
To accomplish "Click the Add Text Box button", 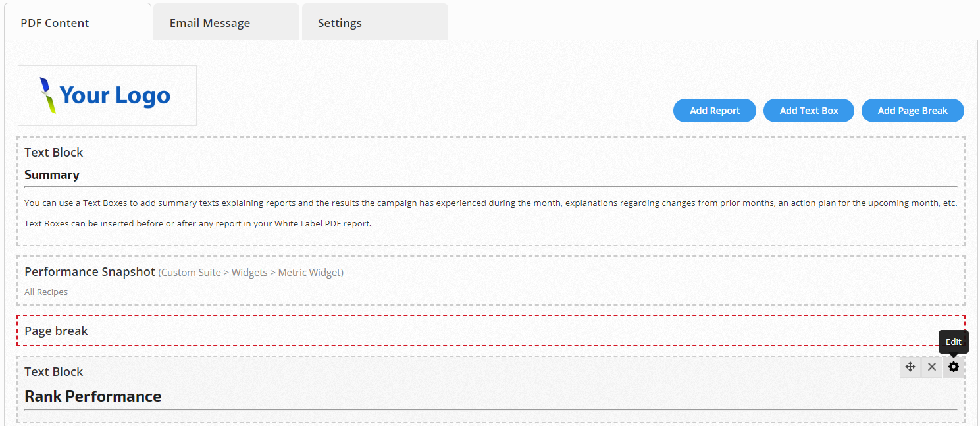I will [x=809, y=111].
